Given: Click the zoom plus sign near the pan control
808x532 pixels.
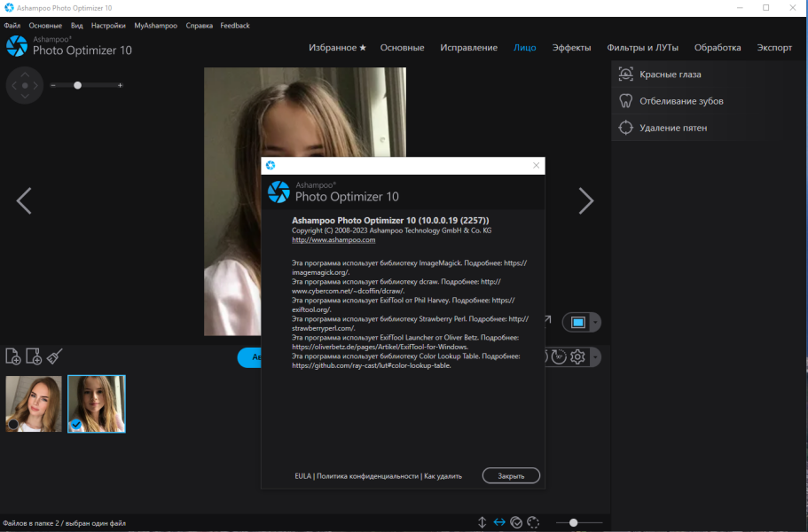Looking at the screenshot, I should (x=120, y=85).
